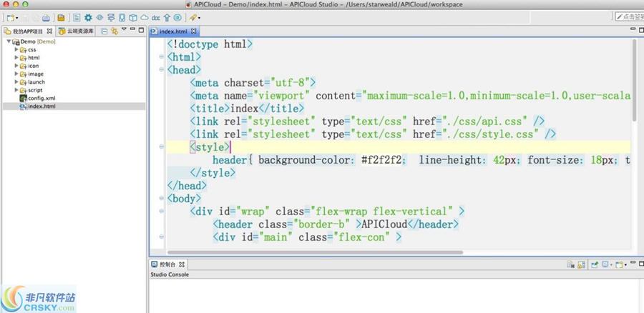Collapse the Demo project tree node
Image resolution: width=644 pixels, height=313 pixels.
[x=9, y=41]
